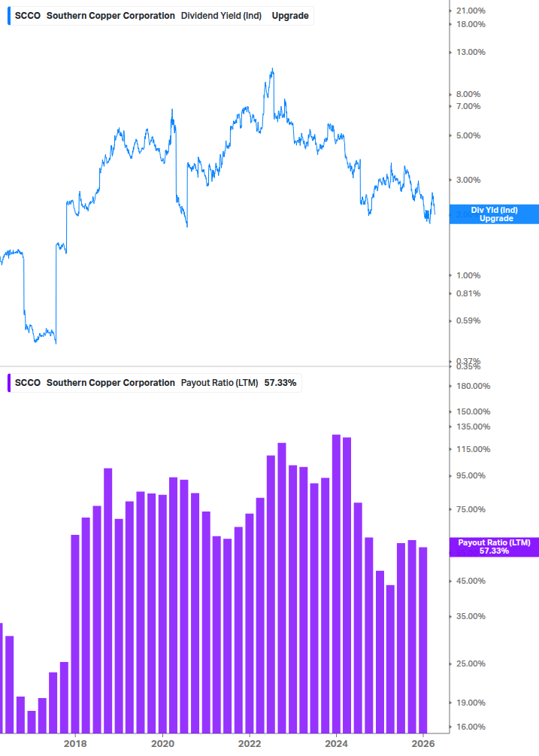
Task: Click the 2018 label on the timeline axis
Action: pyautogui.click(x=74, y=744)
